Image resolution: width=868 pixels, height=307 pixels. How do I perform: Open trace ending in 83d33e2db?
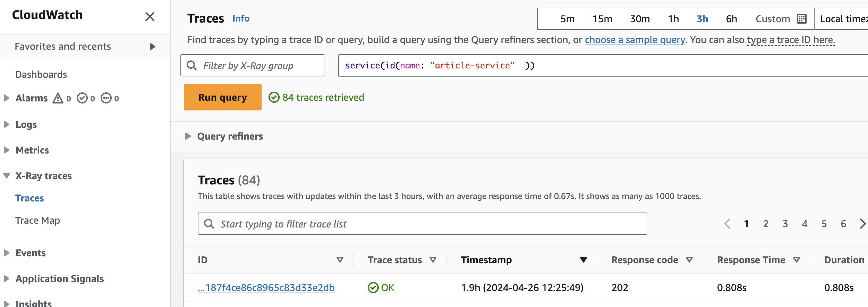click(x=266, y=288)
